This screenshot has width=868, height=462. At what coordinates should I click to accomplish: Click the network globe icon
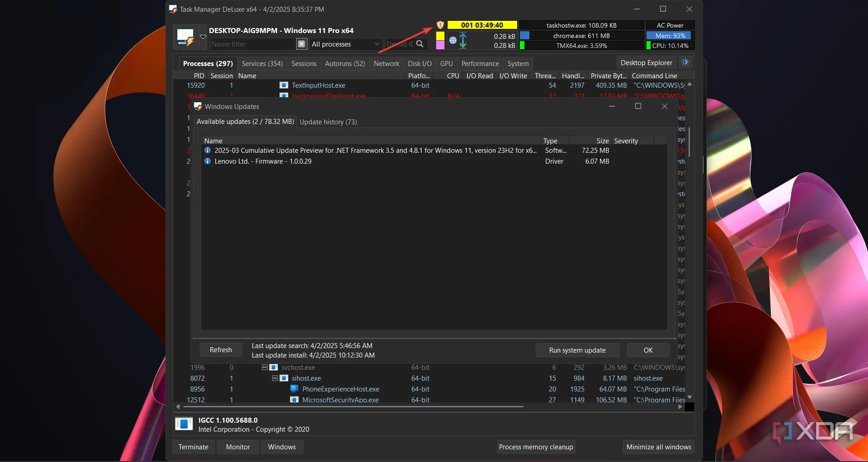453,41
